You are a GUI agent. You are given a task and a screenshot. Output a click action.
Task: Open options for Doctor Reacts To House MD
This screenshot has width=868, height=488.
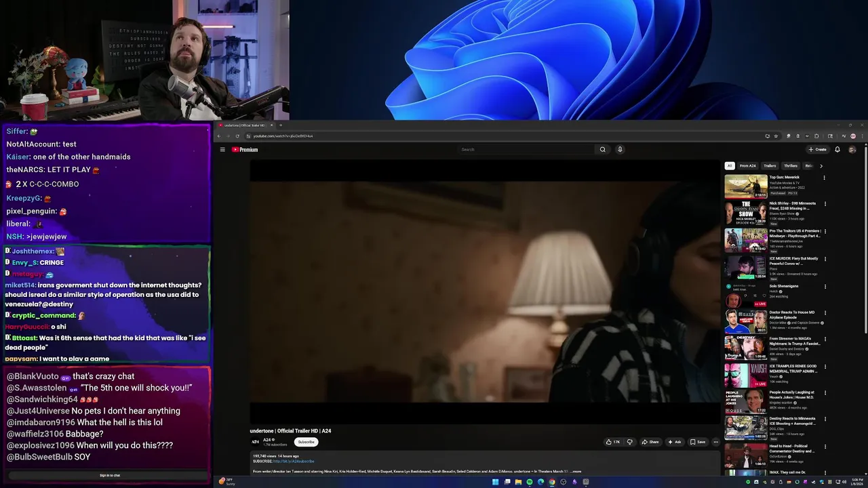(825, 313)
